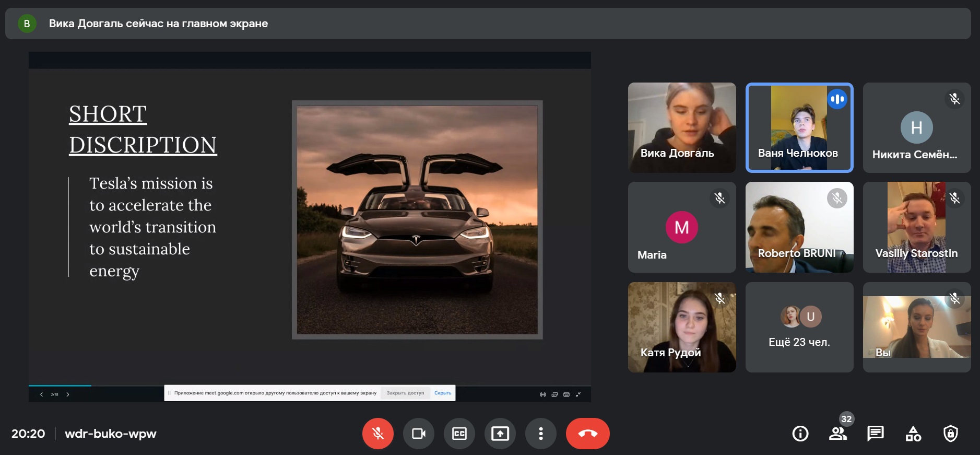Click Никита Семён tile avatar H
Viewport: 980px width, 455px height.
[916, 127]
